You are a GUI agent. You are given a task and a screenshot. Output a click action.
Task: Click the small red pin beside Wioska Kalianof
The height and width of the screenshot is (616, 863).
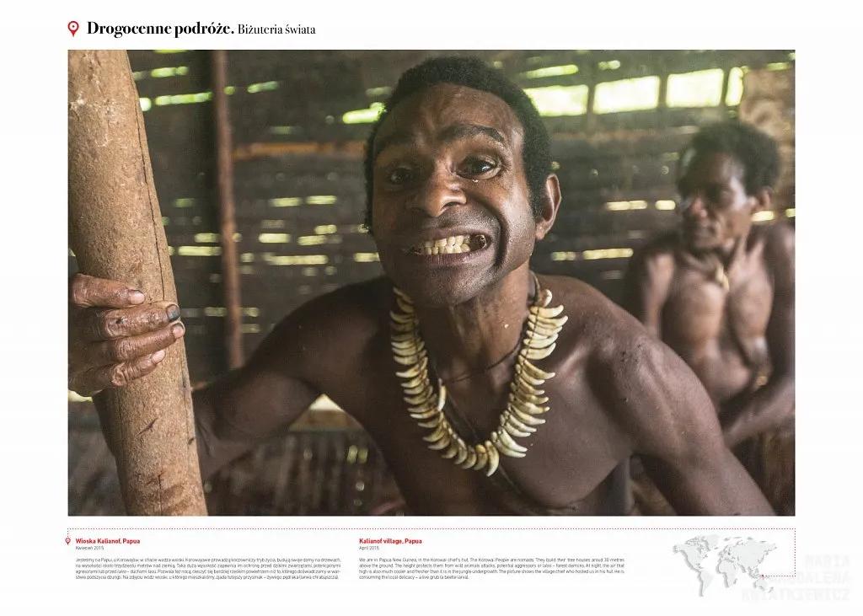67,541
